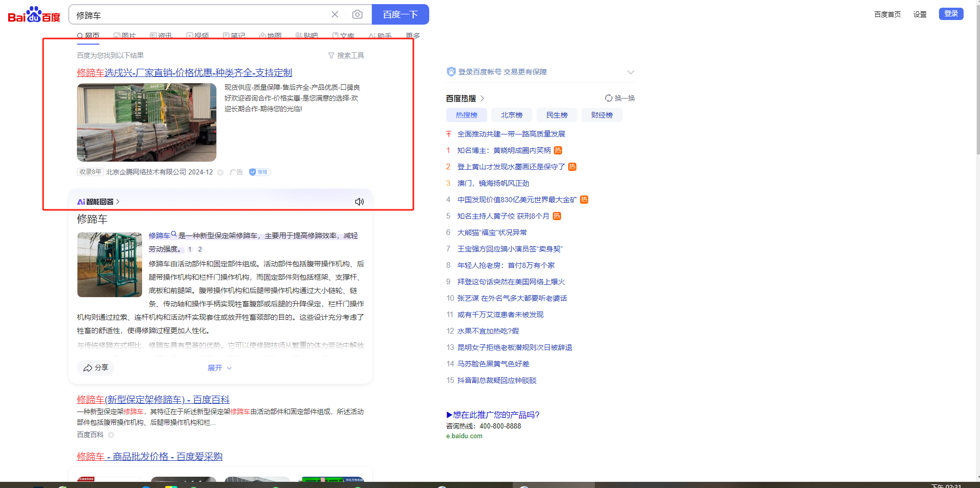Click the 登录 login button
Viewport: 980px width, 488px height.
pyautogui.click(x=951, y=14)
